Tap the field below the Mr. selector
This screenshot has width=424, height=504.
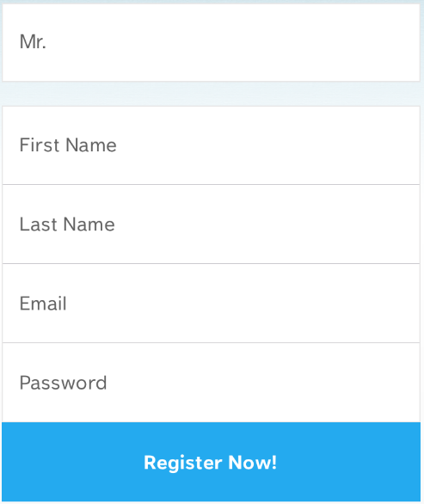point(212,145)
